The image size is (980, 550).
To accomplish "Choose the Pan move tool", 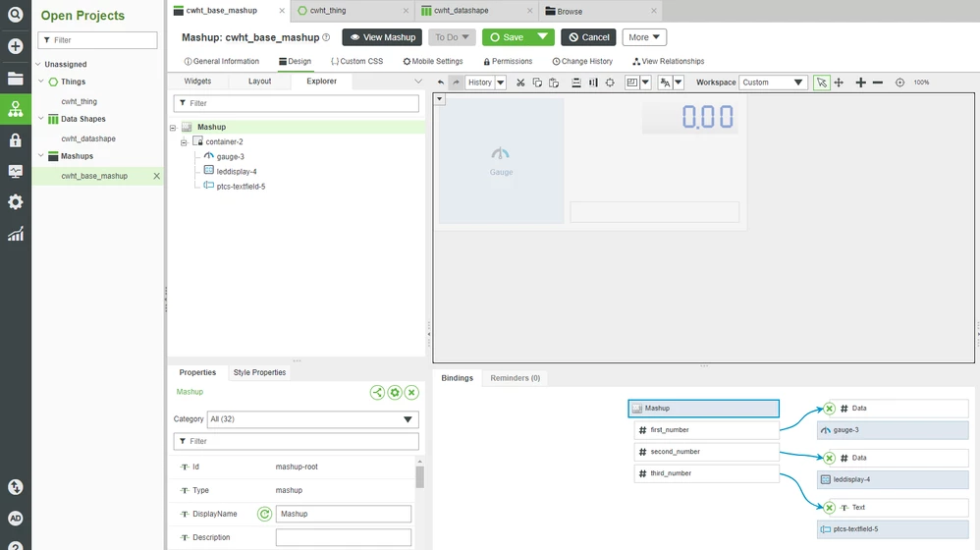I will pos(839,82).
